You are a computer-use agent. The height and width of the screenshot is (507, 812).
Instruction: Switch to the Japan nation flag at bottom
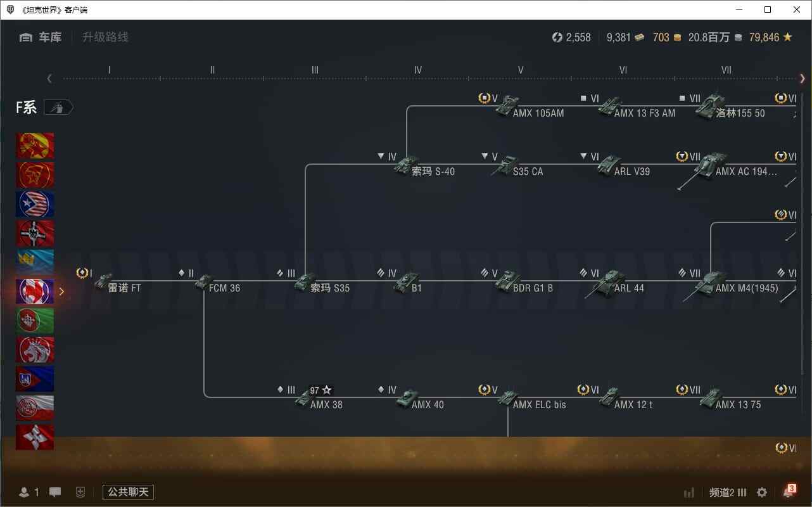(35, 437)
